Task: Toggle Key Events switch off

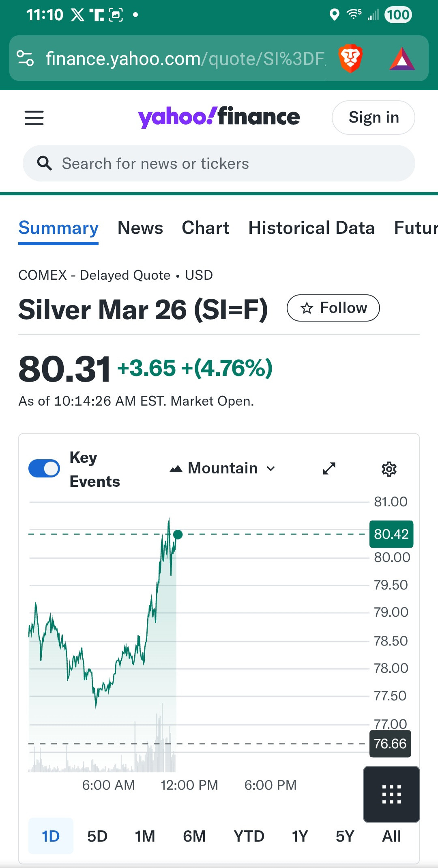Action: (x=44, y=469)
